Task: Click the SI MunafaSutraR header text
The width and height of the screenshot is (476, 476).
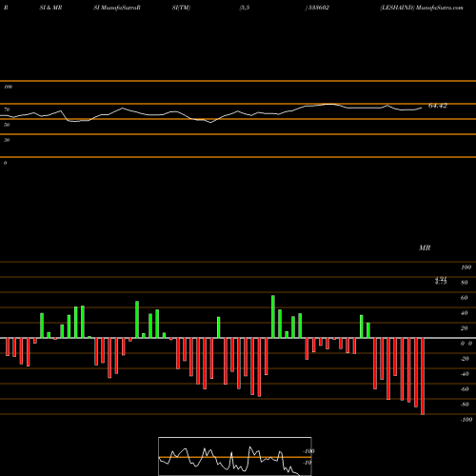Action: 117,8
